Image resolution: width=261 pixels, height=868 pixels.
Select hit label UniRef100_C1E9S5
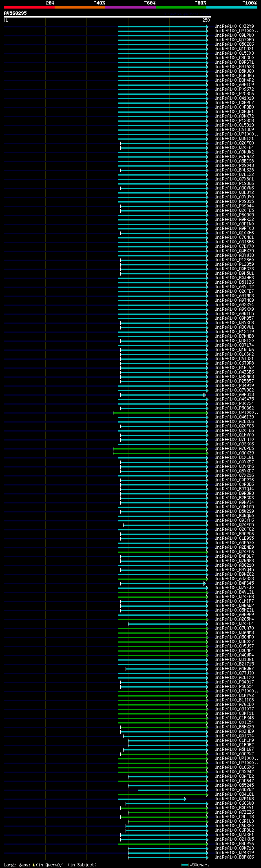click(234, 538)
